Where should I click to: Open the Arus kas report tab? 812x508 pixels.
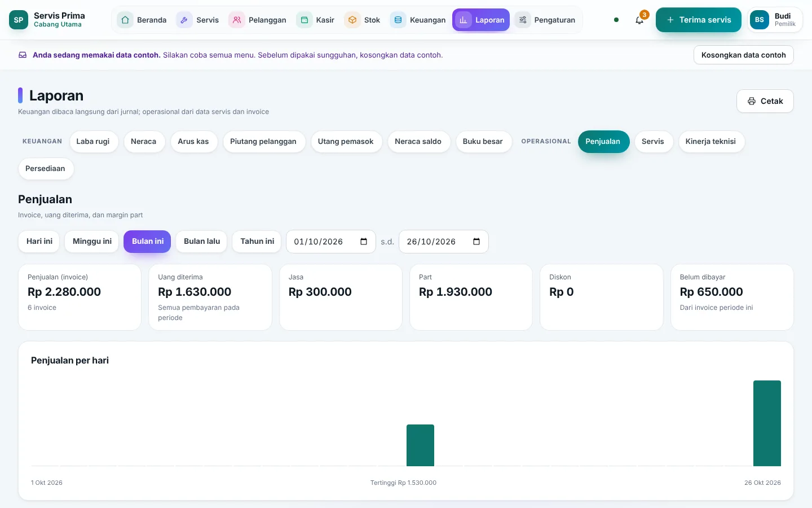point(193,141)
